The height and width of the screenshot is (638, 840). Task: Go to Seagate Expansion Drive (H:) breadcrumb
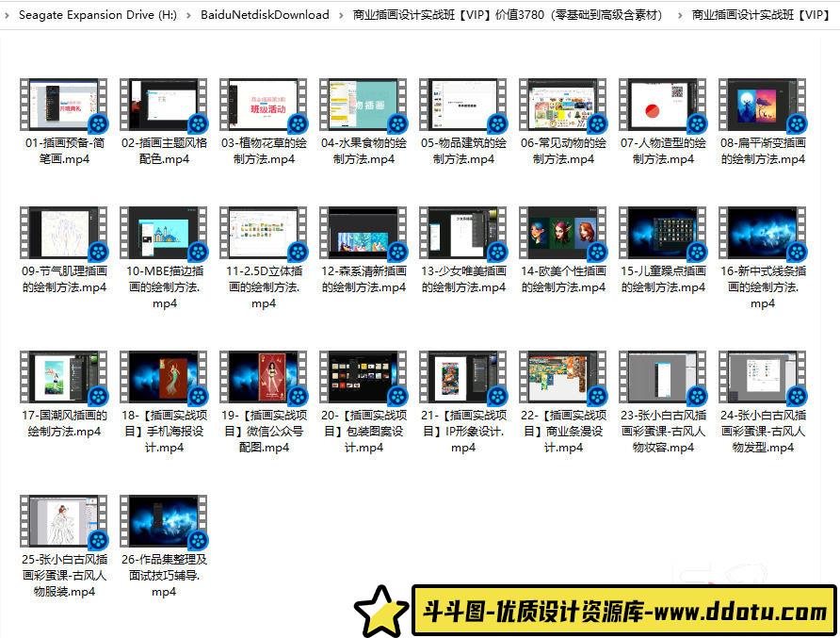(97, 15)
